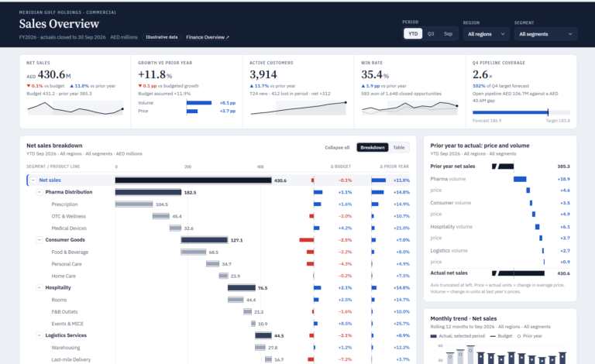Switch period to Q3
595x364 pixels.
click(x=431, y=34)
